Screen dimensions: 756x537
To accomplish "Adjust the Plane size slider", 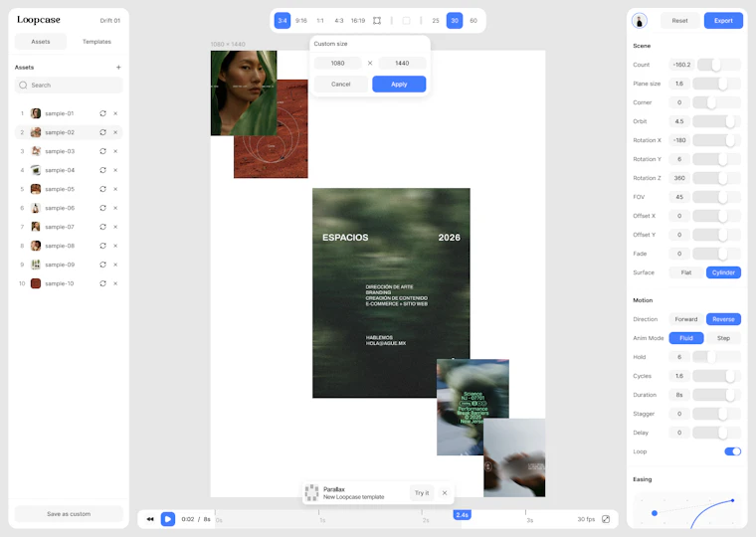I will coord(717,84).
